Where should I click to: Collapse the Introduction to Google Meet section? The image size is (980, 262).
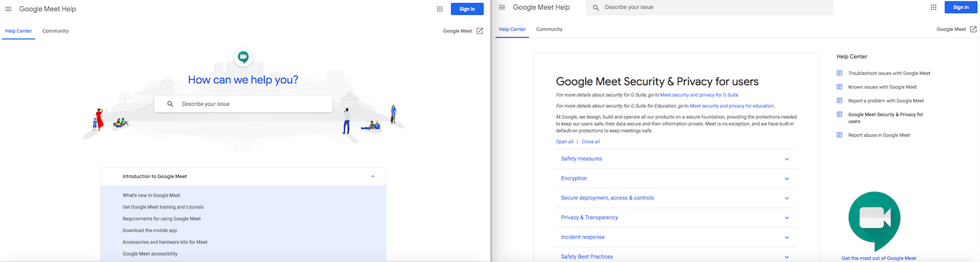(x=372, y=177)
